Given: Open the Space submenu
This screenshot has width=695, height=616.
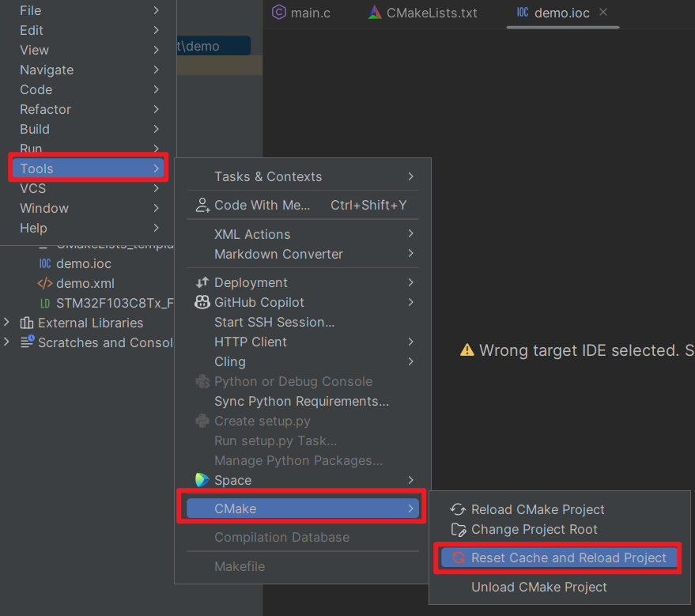Looking at the screenshot, I should point(303,480).
